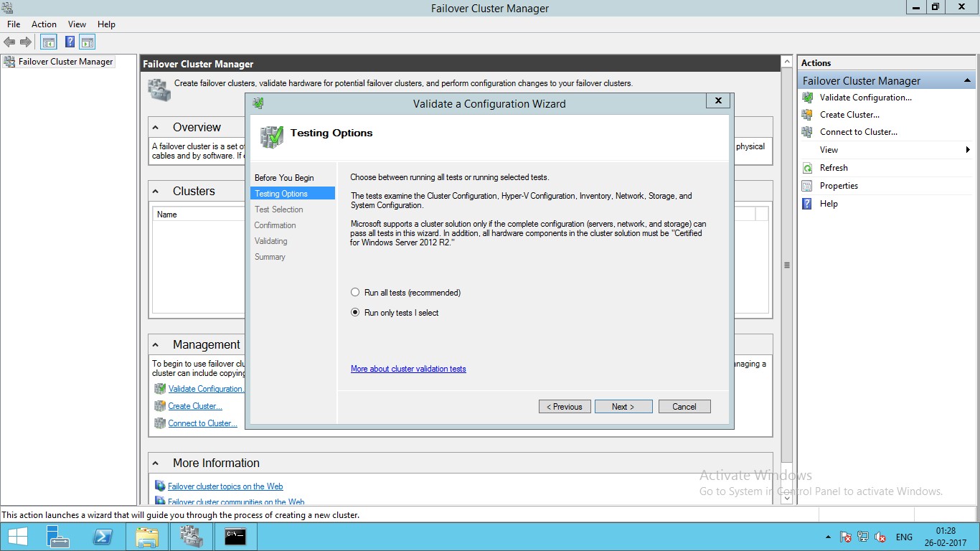
Task: Open the Start menu
Action: tap(17, 537)
